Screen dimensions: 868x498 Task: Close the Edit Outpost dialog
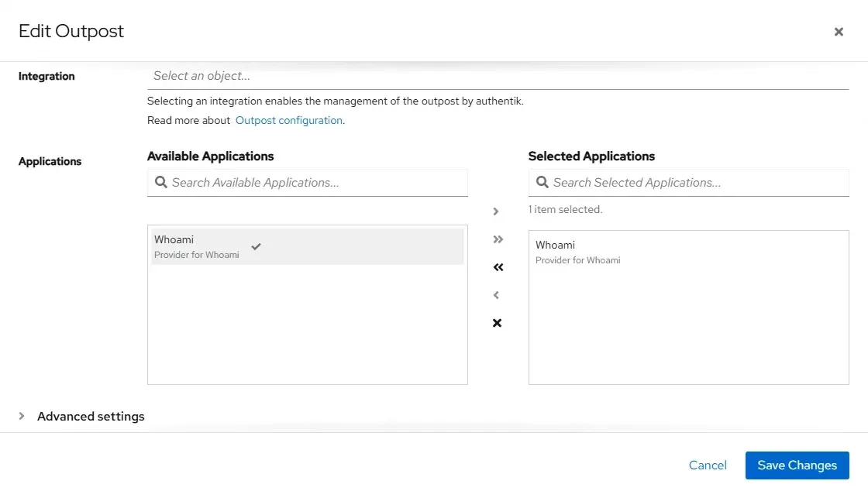pos(838,32)
